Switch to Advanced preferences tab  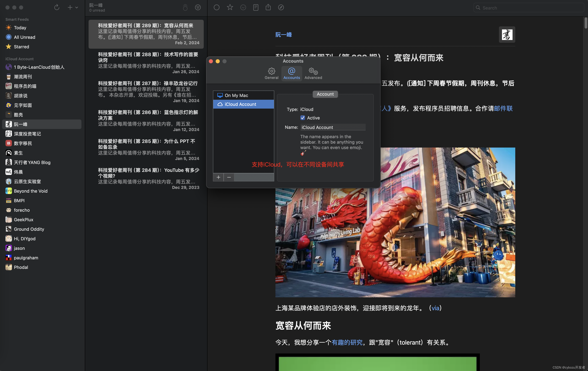(313, 73)
